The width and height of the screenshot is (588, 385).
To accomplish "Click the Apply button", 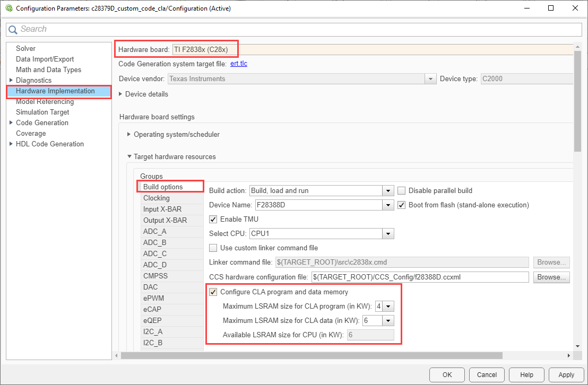I will click(x=566, y=374).
